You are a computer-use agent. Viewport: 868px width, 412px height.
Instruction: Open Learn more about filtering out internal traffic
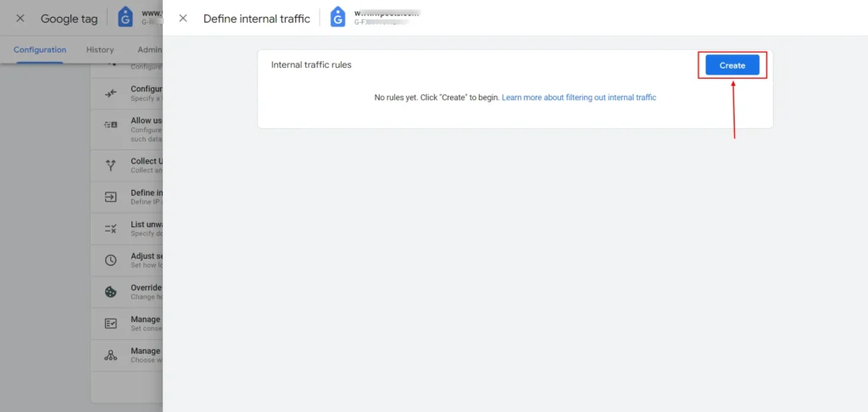point(578,97)
